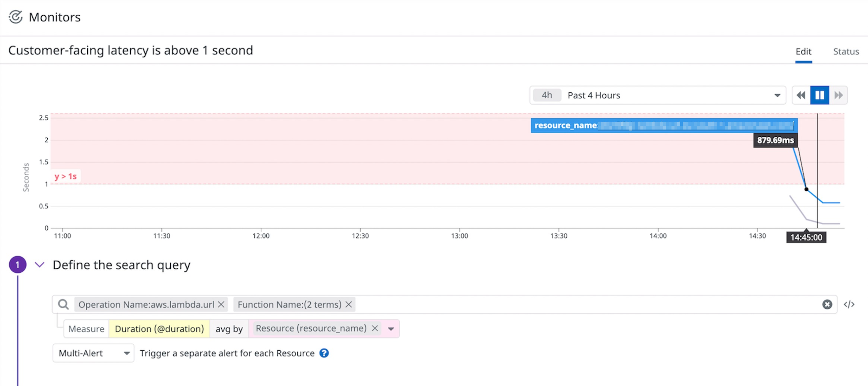Clear the search query with the circular x icon
The width and height of the screenshot is (868, 386).
827,304
